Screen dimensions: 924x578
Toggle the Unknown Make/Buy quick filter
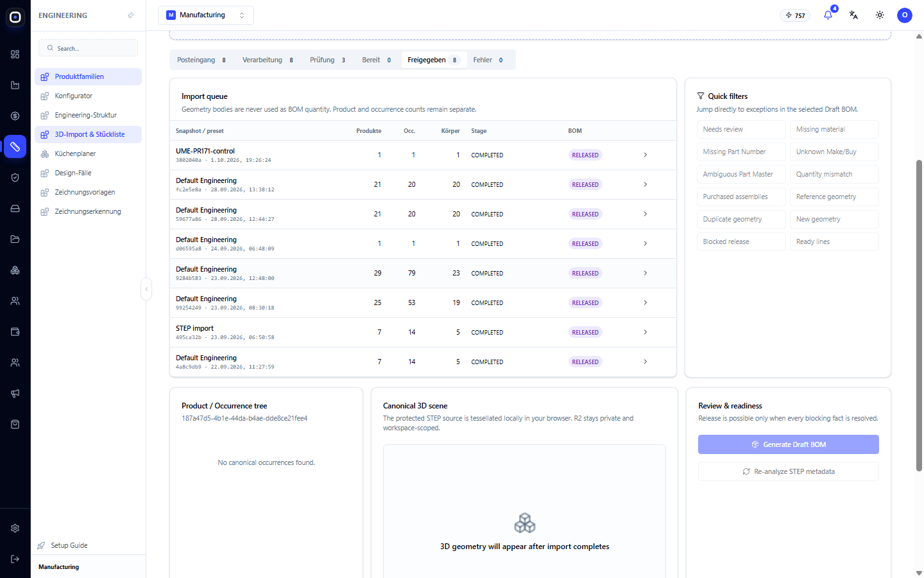click(834, 152)
